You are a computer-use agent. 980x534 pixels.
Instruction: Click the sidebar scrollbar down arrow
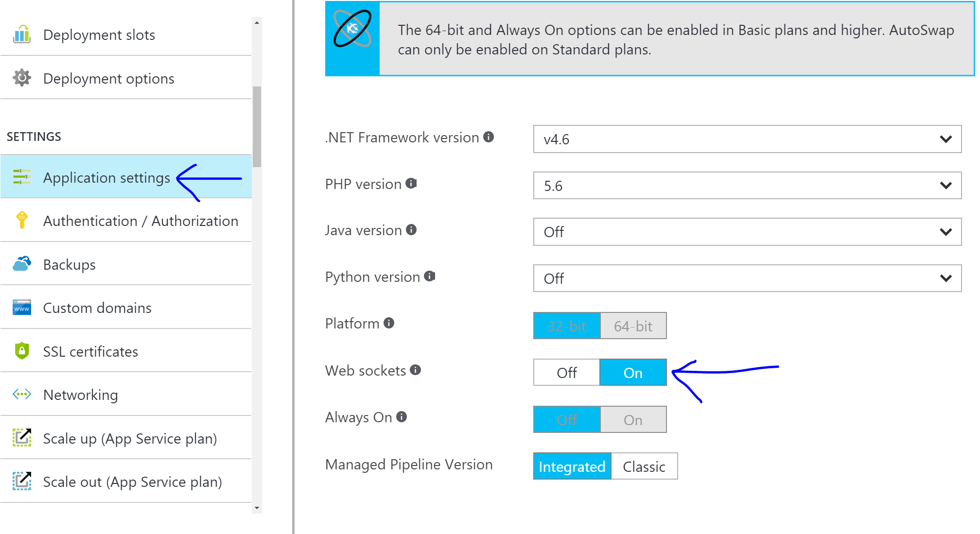click(x=257, y=508)
